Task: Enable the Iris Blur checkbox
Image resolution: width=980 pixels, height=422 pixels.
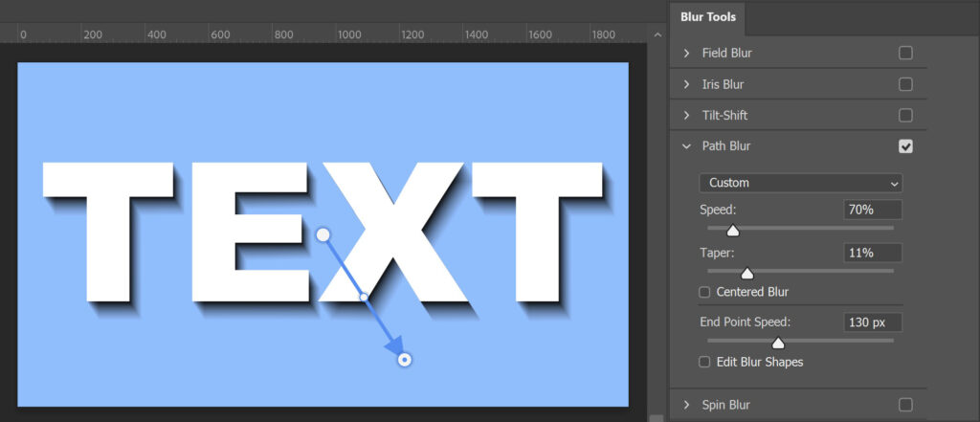Action: (x=905, y=84)
